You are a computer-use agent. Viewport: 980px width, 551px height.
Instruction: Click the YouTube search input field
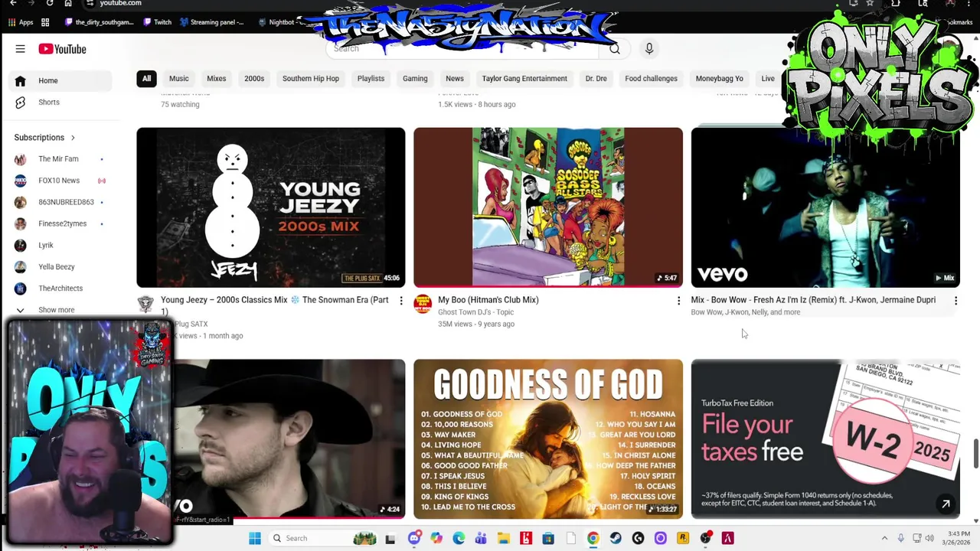pos(463,48)
